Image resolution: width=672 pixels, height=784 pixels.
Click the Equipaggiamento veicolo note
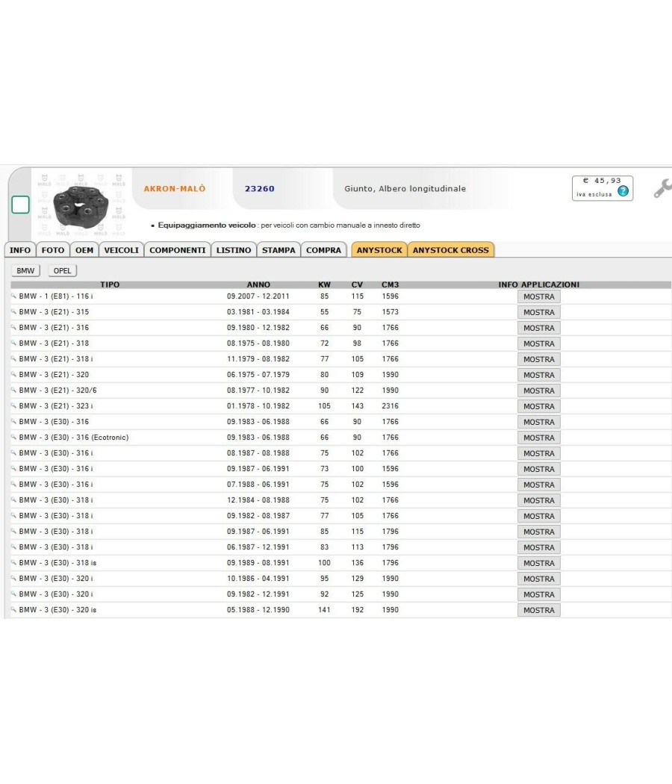pyautogui.click(x=289, y=225)
